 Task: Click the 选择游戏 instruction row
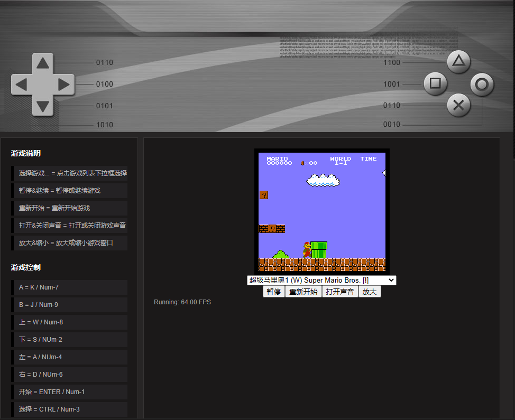pos(69,173)
